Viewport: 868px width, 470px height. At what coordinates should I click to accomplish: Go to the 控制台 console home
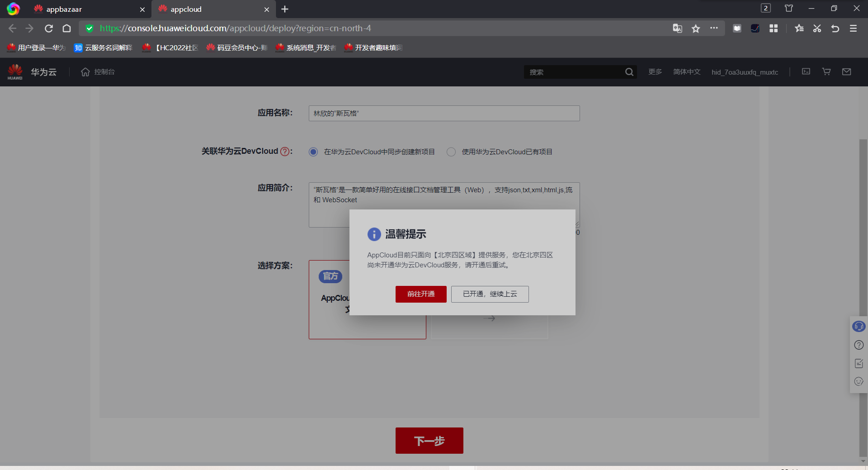pos(98,72)
